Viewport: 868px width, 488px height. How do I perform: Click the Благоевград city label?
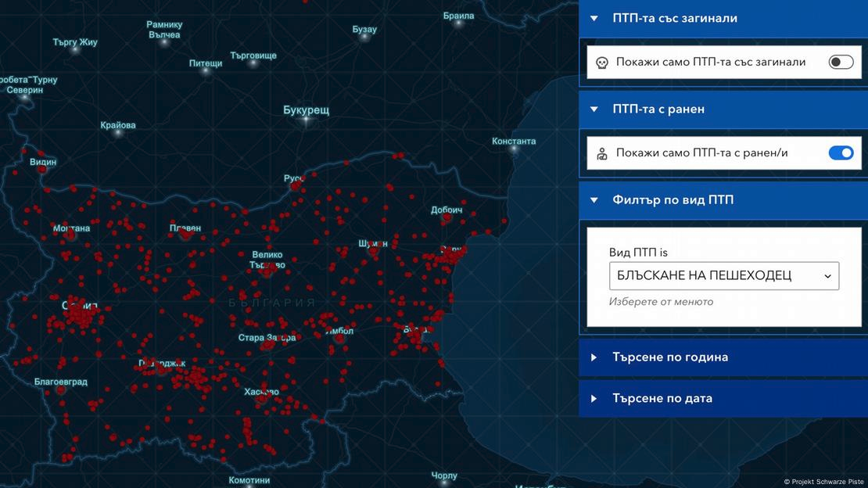tap(61, 382)
